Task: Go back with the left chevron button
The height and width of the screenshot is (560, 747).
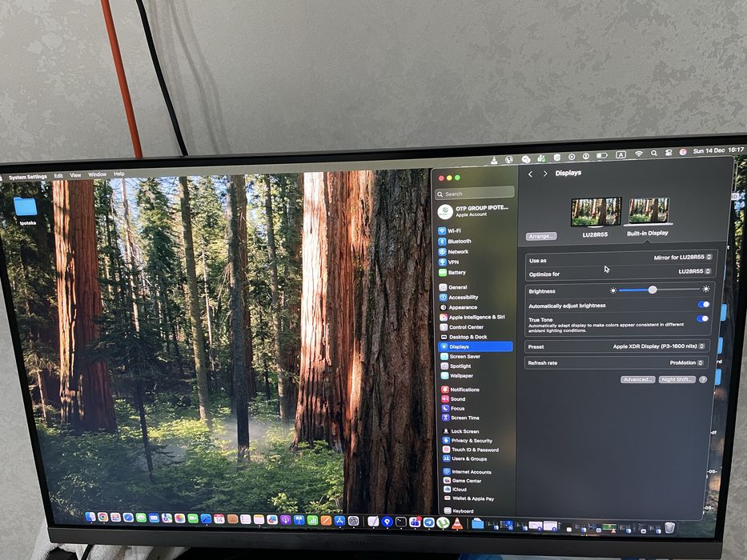Action: (530, 174)
